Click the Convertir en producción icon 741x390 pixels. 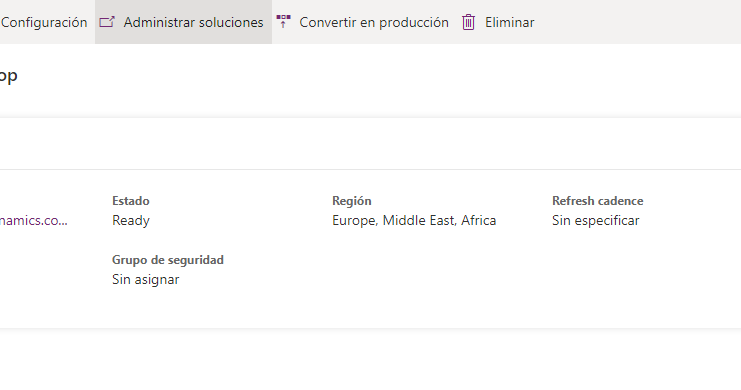(x=283, y=22)
